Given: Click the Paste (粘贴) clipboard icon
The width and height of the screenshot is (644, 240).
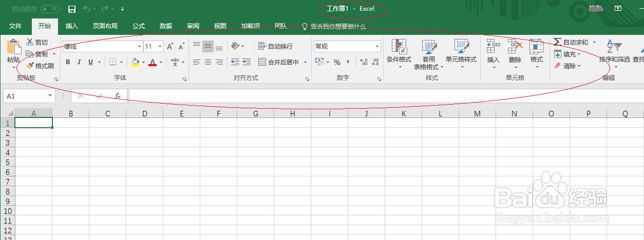Looking at the screenshot, I should (13, 47).
